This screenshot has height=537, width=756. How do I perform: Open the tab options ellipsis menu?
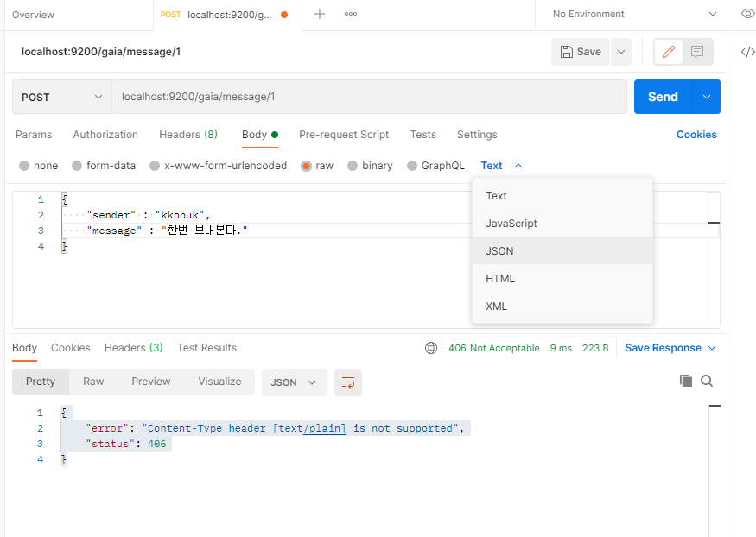[x=351, y=14]
